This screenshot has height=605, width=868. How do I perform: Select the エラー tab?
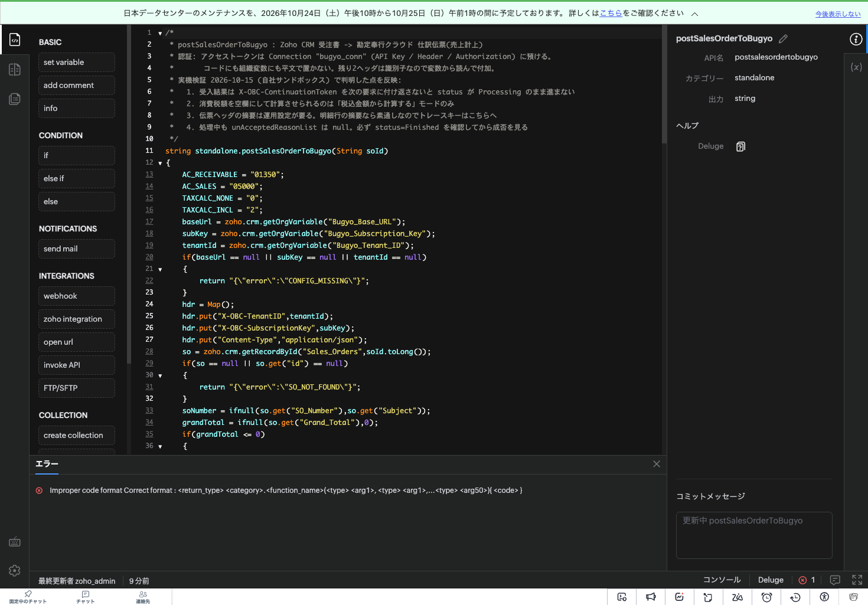(47, 464)
